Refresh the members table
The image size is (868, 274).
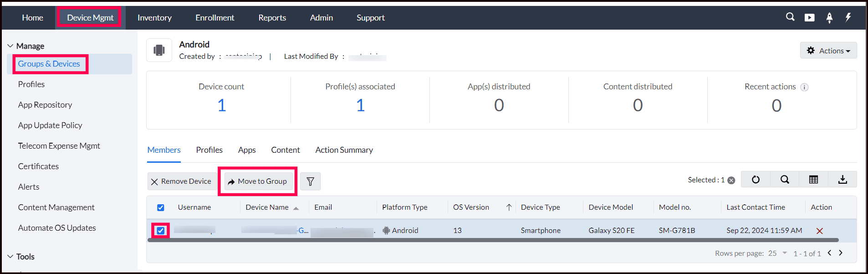click(756, 180)
